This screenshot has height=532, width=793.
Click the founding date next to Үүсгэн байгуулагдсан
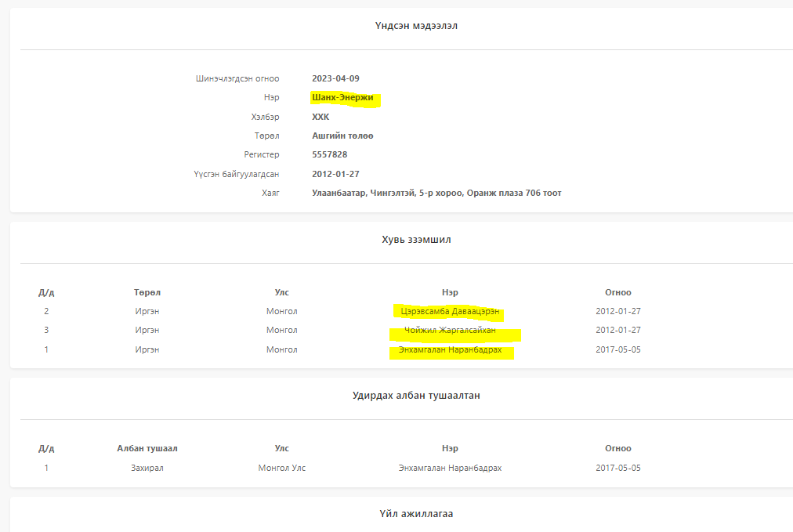coord(335,174)
